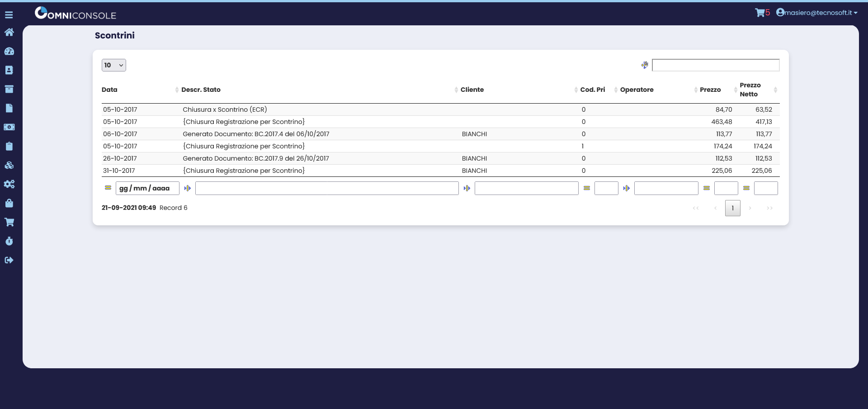Open the shopping cart in top bar
Viewport: 868px width, 409px height.
[x=759, y=13]
